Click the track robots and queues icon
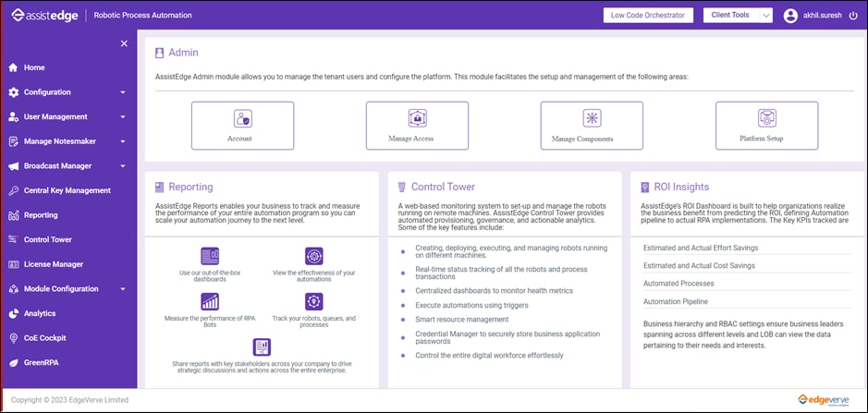 pos(314,302)
